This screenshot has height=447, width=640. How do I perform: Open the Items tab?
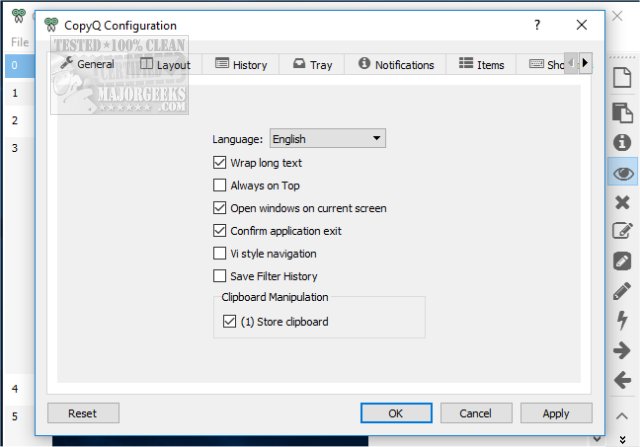[482, 64]
